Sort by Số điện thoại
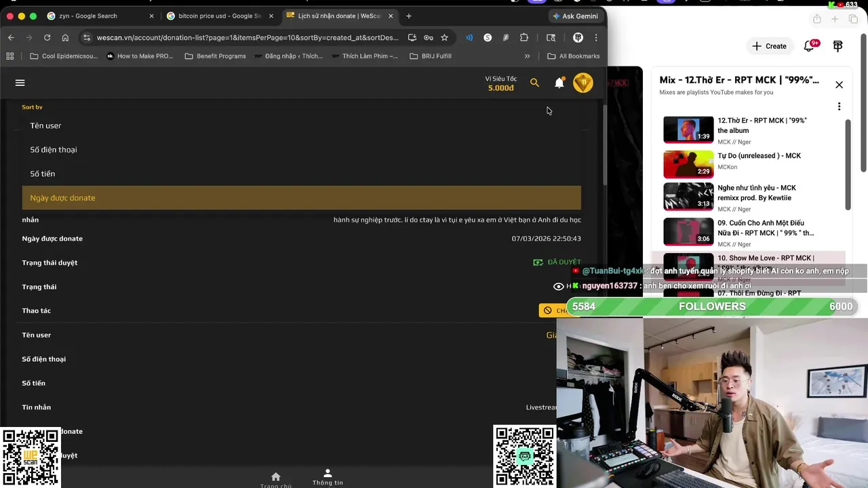 click(301, 150)
